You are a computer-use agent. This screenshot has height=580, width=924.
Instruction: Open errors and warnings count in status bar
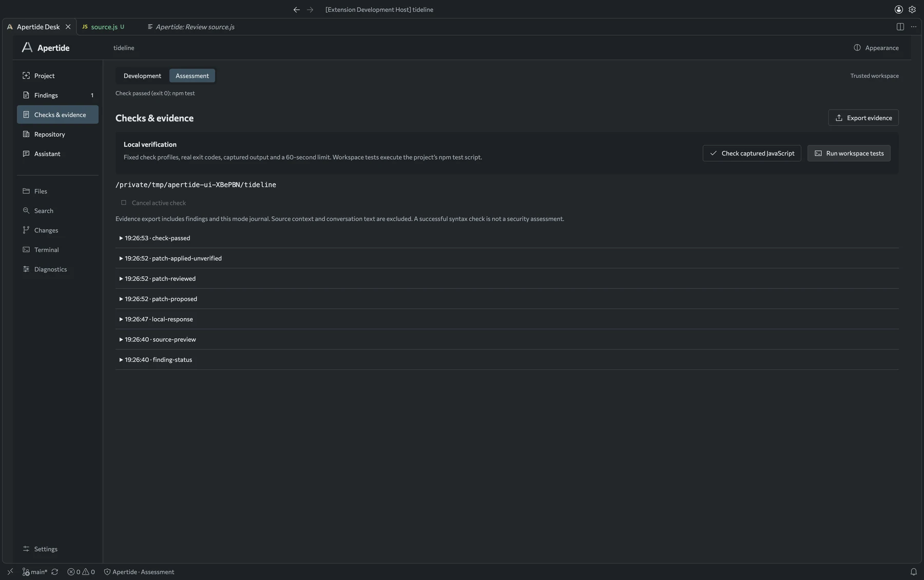click(x=81, y=572)
